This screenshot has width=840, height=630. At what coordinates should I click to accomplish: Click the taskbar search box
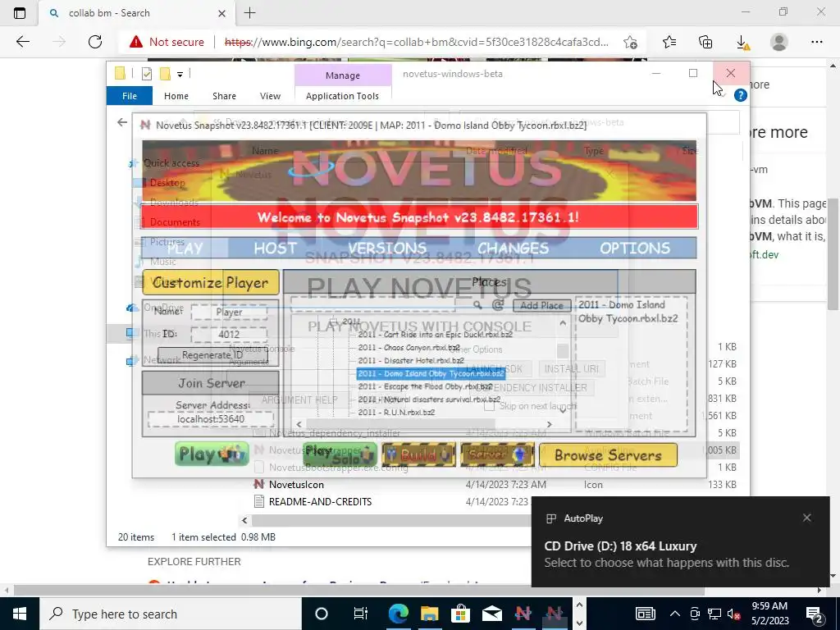click(171, 614)
